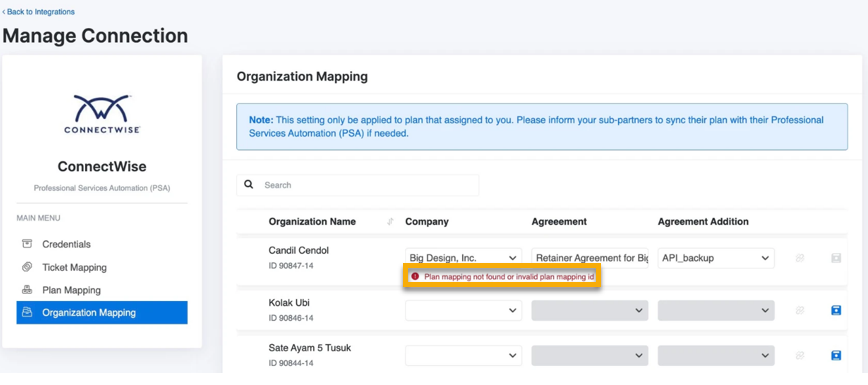Click the Company column header
Viewport: 868px width, 385px height.
pos(427,222)
